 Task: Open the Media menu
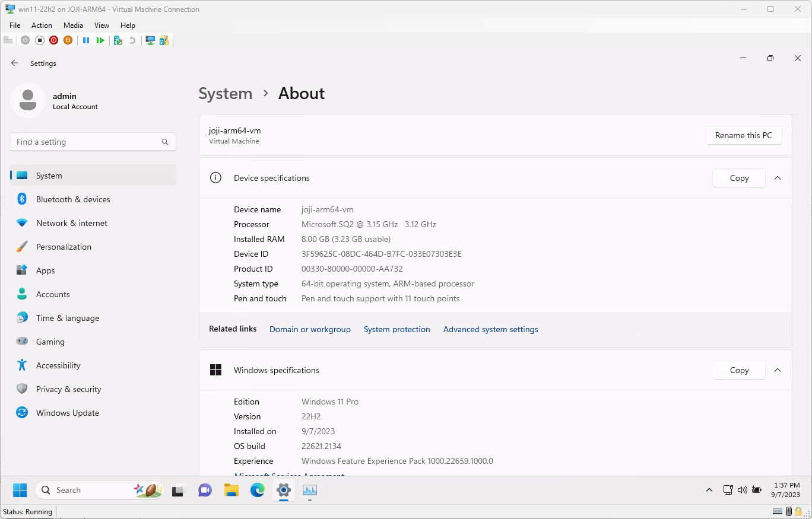(x=73, y=26)
